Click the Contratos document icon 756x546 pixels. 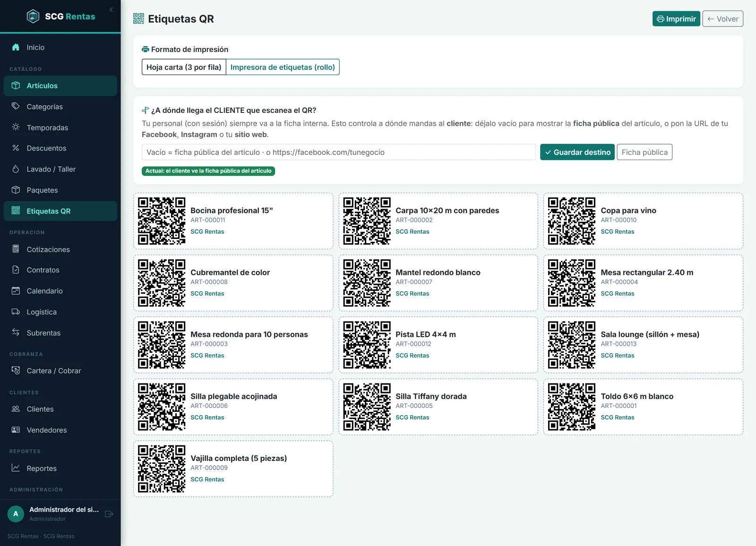pos(16,270)
